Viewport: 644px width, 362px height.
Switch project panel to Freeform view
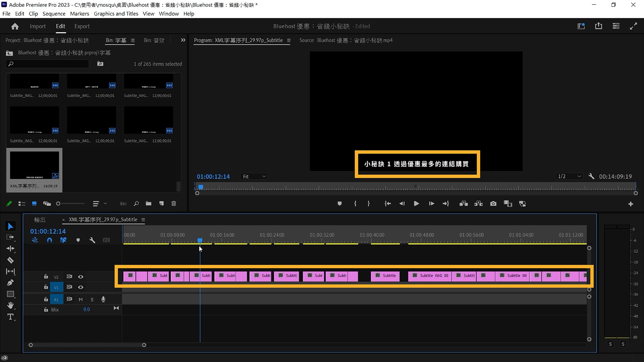pos(47,203)
